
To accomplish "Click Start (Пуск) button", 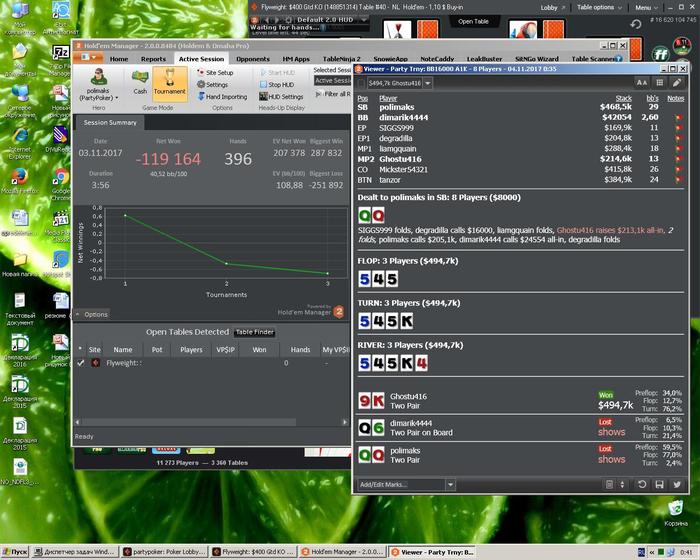I will click(15, 552).
